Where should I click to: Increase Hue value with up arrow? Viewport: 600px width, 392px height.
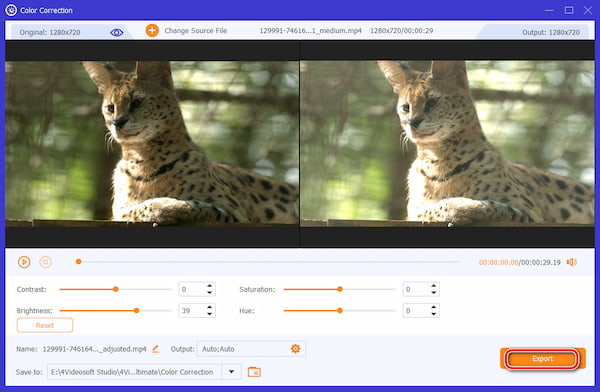tap(434, 307)
